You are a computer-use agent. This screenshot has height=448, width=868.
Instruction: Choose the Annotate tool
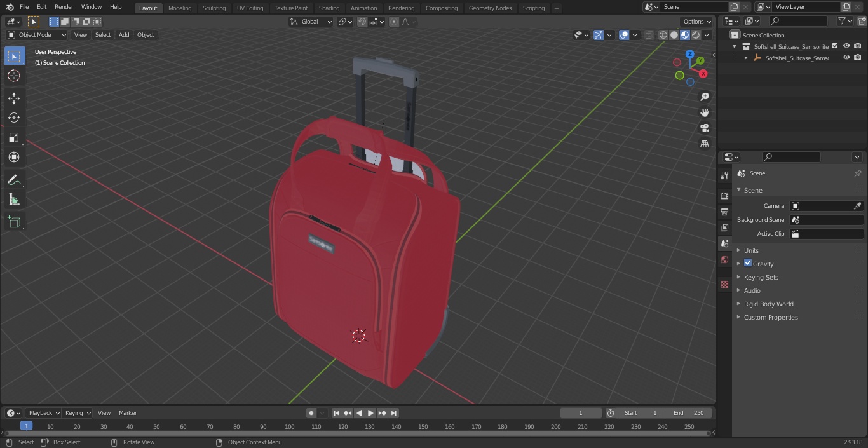(x=14, y=180)
